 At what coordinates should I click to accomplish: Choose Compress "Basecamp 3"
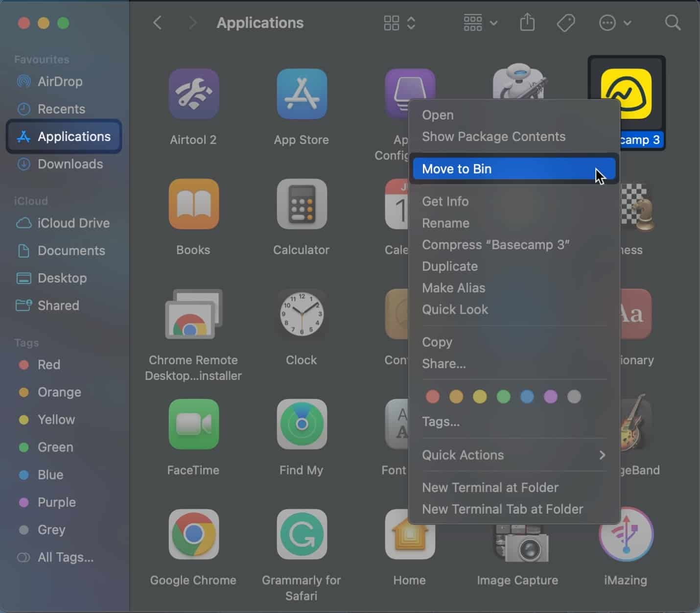pos(514,244)
